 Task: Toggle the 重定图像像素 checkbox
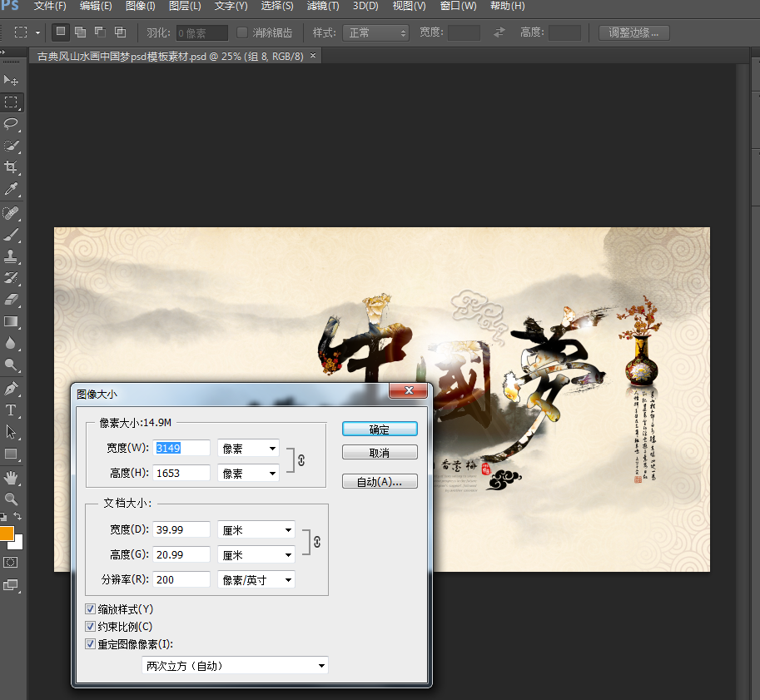click(x=90, y=643)
